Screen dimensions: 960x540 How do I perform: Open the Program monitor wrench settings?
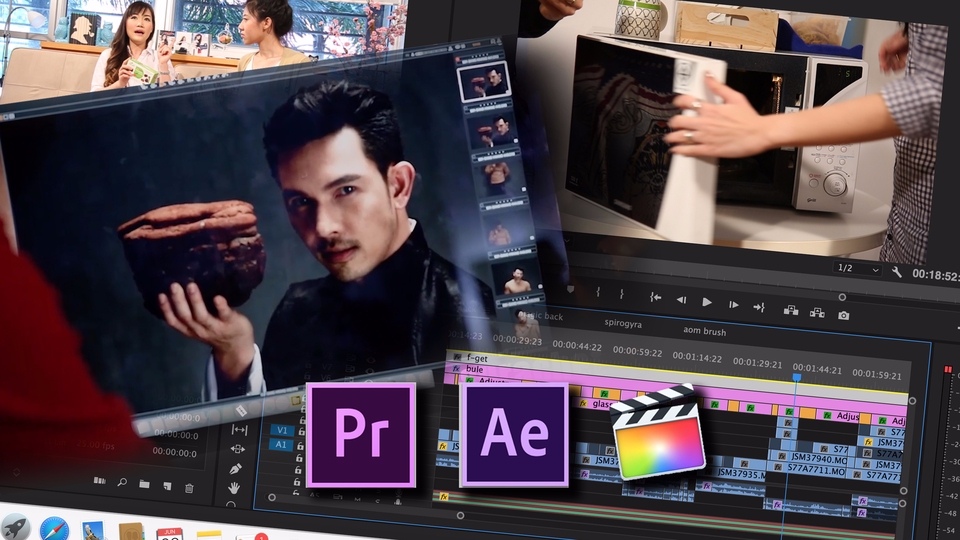(x=896, y=272)
